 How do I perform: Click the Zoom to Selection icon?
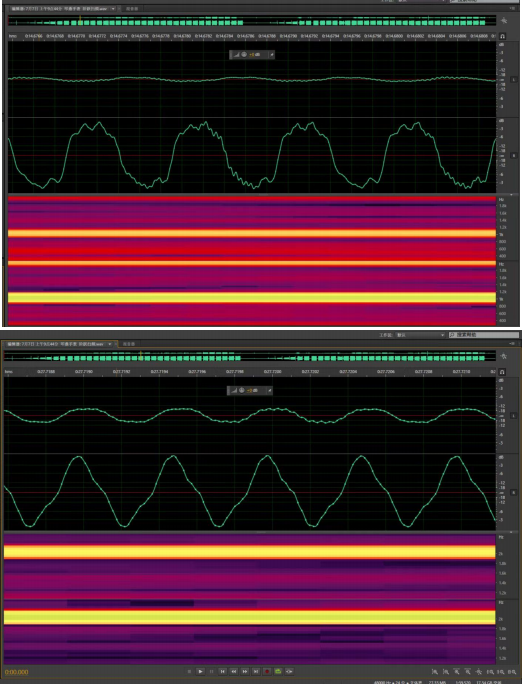coord(512,672)
